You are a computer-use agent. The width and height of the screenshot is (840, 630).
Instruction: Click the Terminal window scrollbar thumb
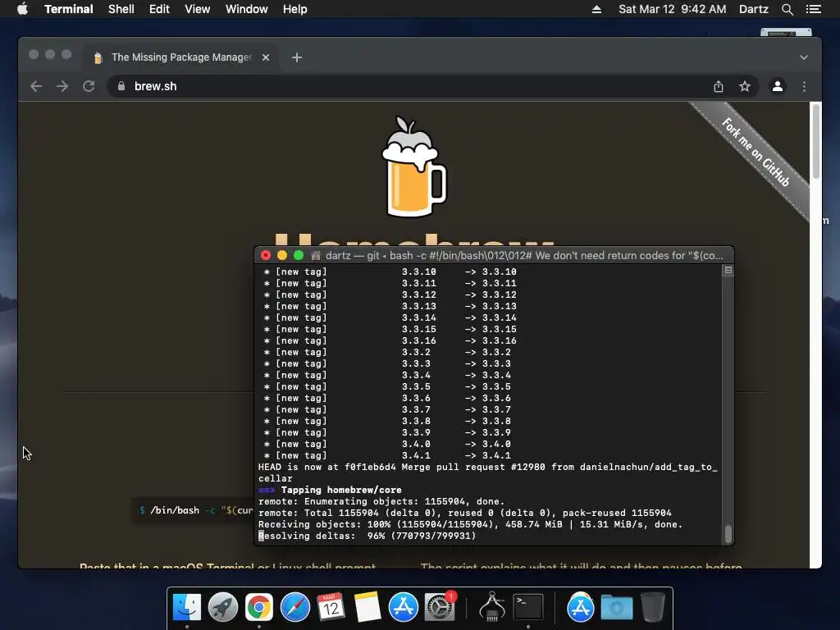click(728, 534)
